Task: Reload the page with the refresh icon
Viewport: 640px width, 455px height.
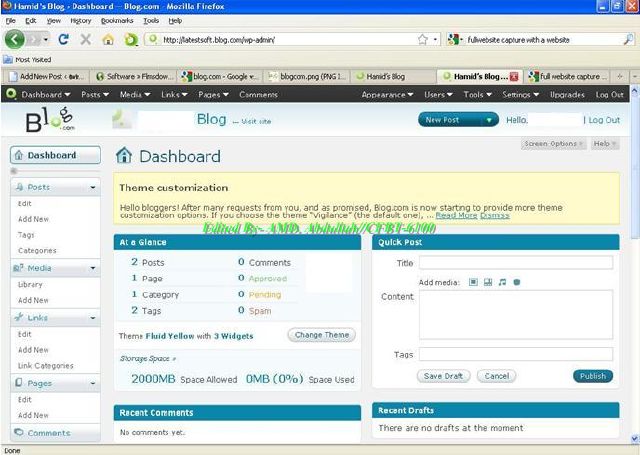Action: (63, 39)
